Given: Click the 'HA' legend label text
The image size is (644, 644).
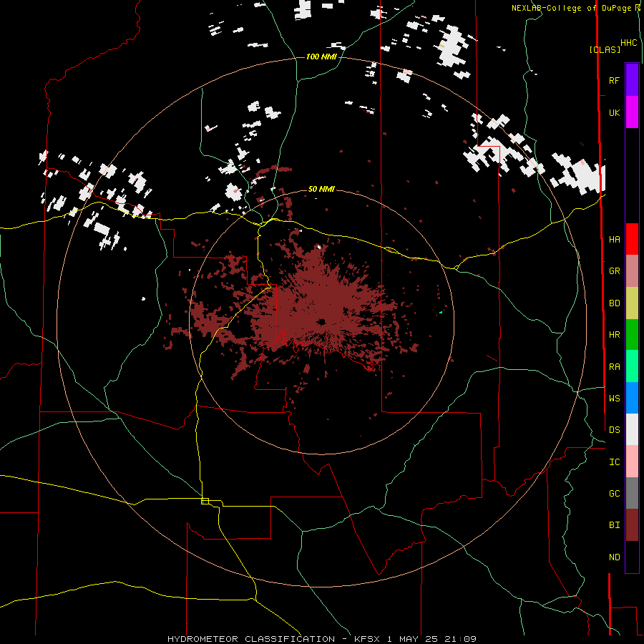Looking at the screenshot, I should pos(614,239).
